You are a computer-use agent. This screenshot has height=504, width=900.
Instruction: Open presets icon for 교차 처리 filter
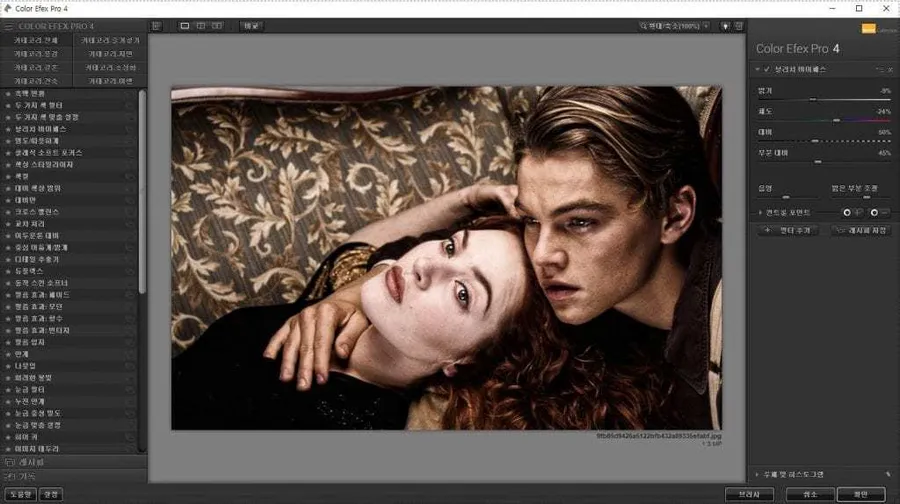click(129, 224)
